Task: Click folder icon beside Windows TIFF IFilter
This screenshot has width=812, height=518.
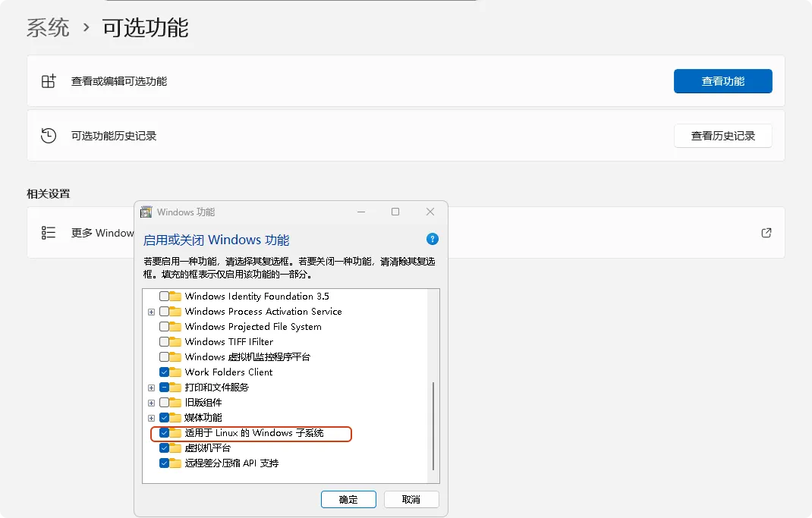Action: pyautogui.click(x=175, y=342)
